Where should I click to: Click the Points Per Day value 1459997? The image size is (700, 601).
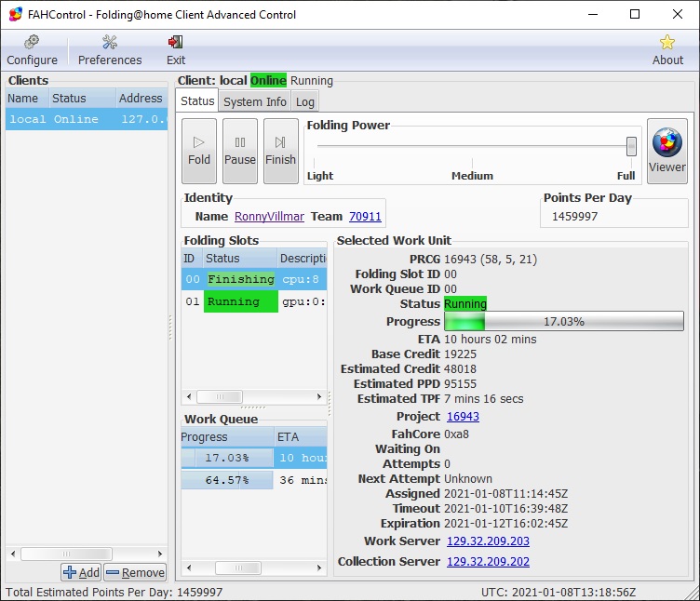click(574, 217)
